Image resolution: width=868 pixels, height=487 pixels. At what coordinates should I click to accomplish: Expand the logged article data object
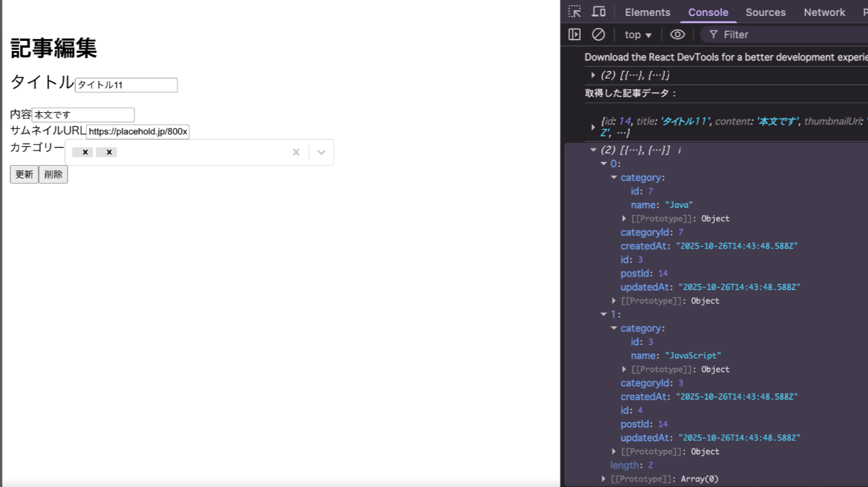593,126
